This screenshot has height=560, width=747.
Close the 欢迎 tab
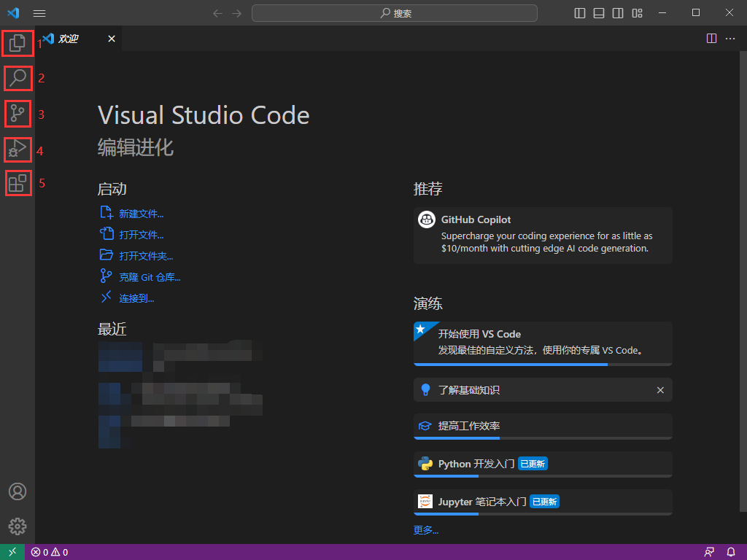112,39
